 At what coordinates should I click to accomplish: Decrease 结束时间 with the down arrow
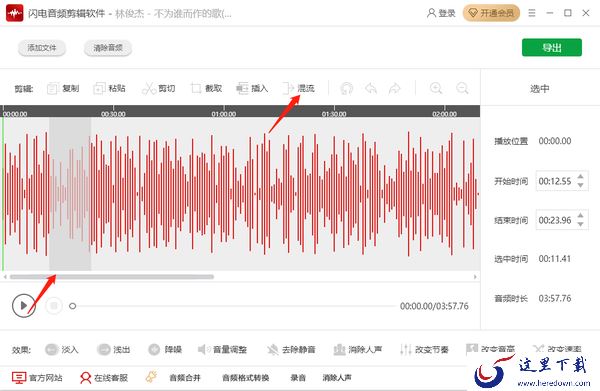[580, 225]
